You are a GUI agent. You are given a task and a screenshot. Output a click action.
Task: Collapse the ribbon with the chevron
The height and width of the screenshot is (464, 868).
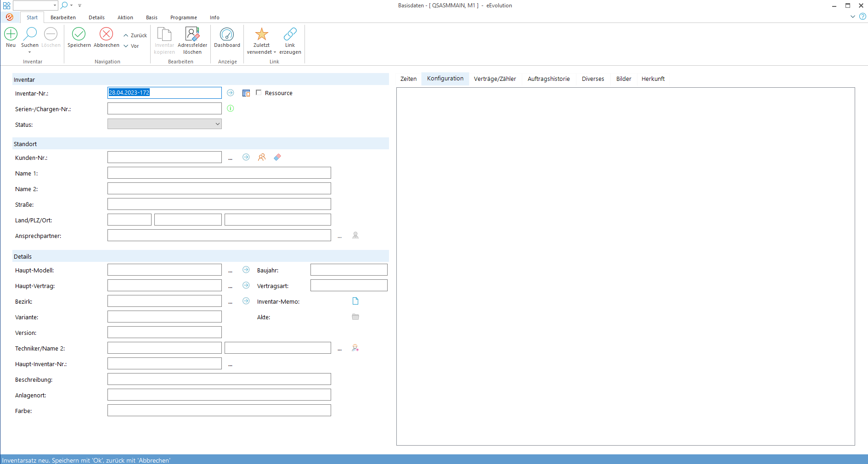(x=853, y=17)
